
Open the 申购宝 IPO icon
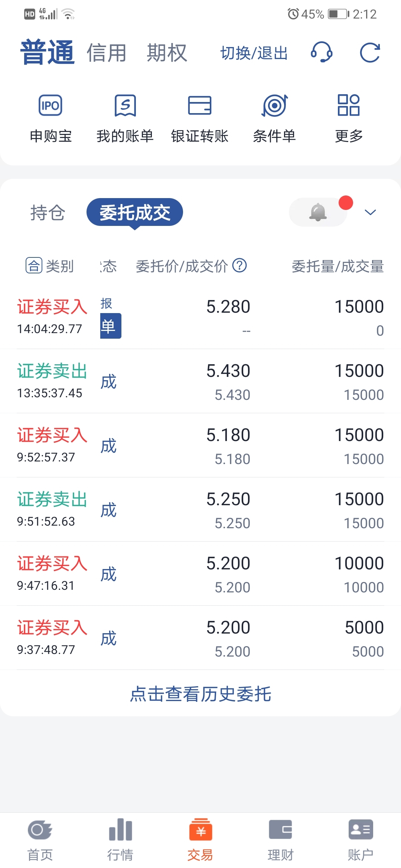pos(50,106)
